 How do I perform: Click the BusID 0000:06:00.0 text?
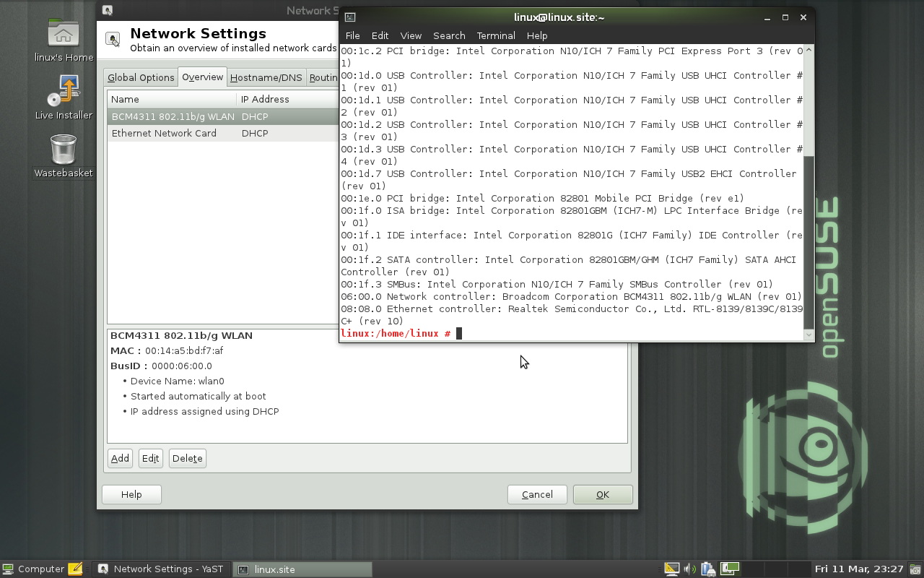click(x=182, y=366)
